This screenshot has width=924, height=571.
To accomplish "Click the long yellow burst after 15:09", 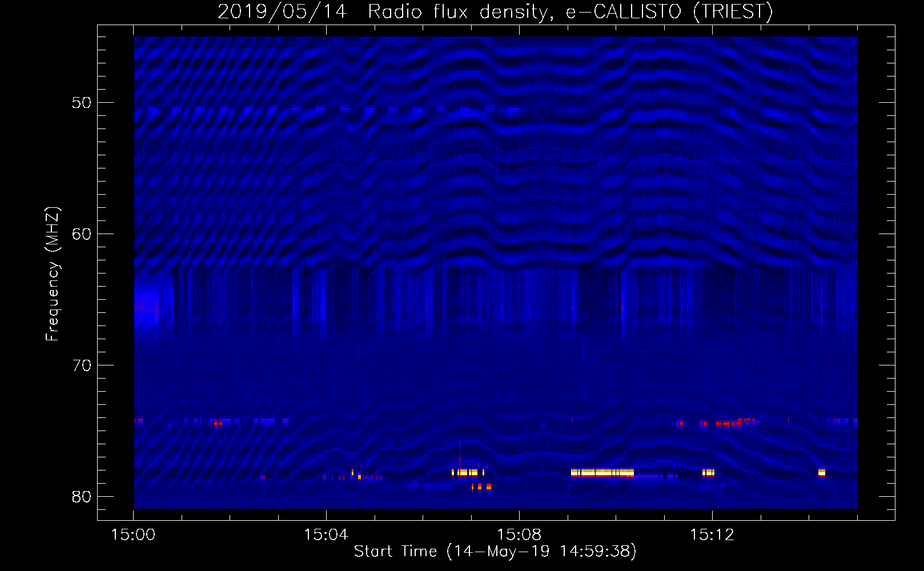I will coord(602,473).
